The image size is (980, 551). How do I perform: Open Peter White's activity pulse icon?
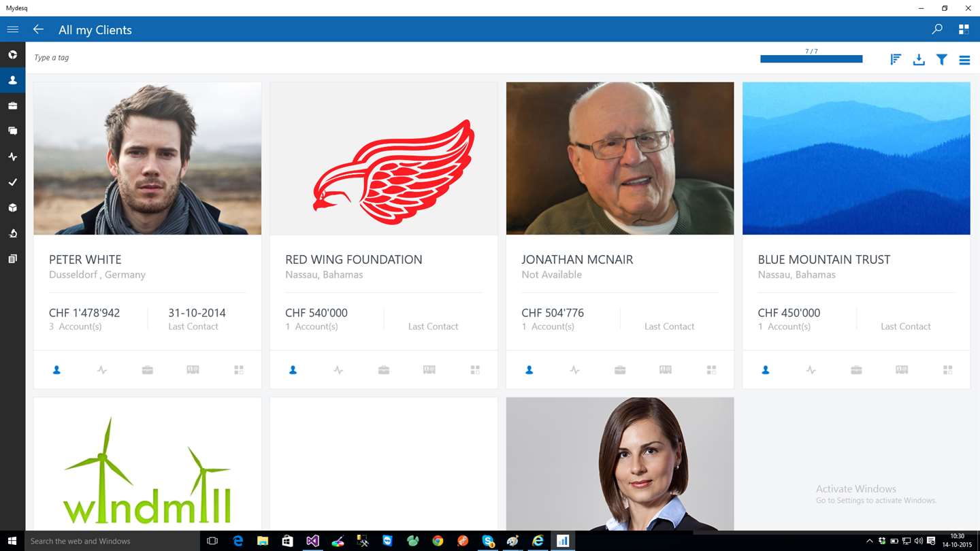pos(102,370)
